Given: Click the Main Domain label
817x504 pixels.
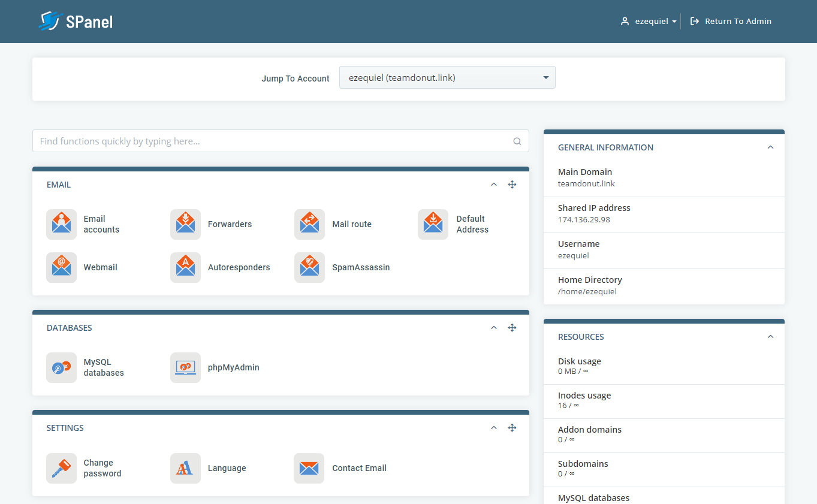Looking at the screenshot, I should click(585, 172).
